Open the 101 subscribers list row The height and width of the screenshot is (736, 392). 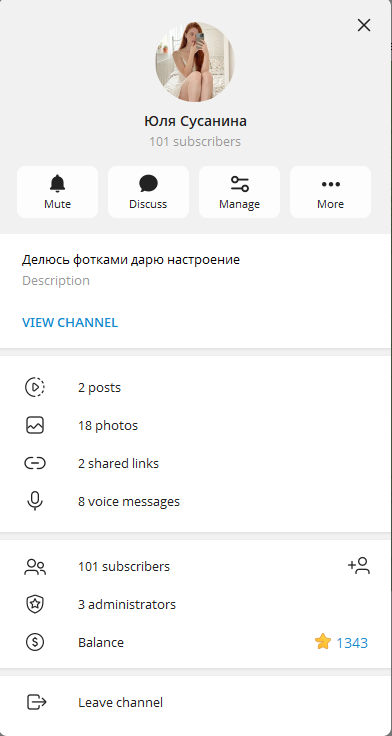[x=195, y=567]
